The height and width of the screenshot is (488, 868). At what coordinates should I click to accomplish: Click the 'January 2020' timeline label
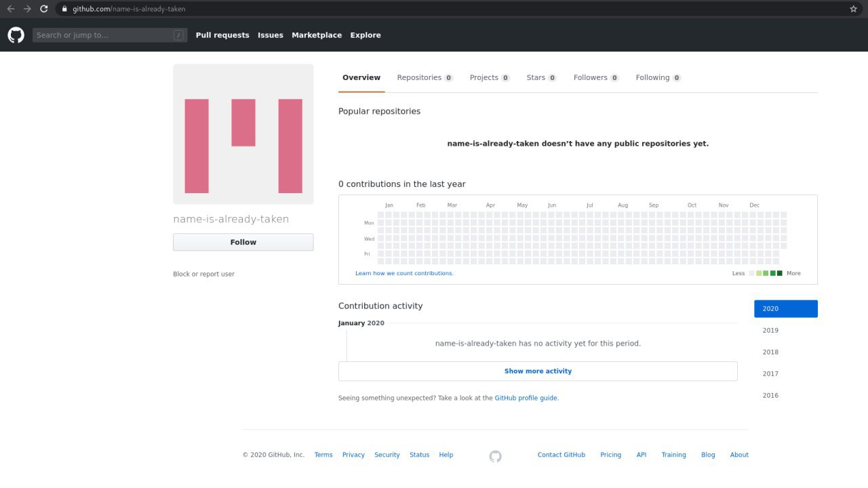pos(361,323)
